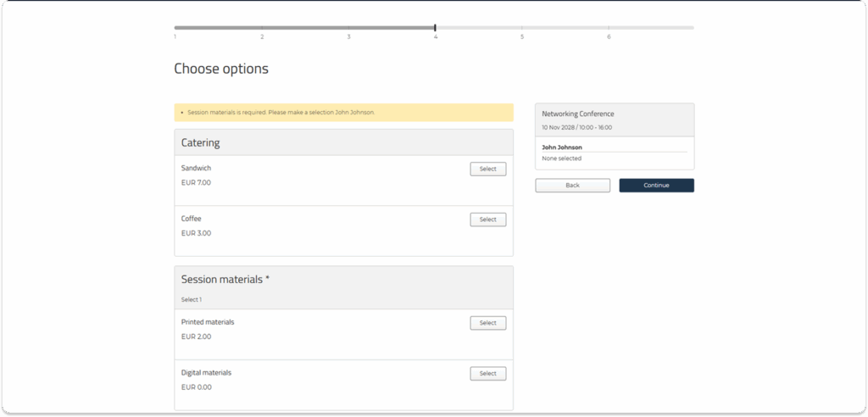
Task: Click step 6 on the progress bar
Action: pos(609,36)
